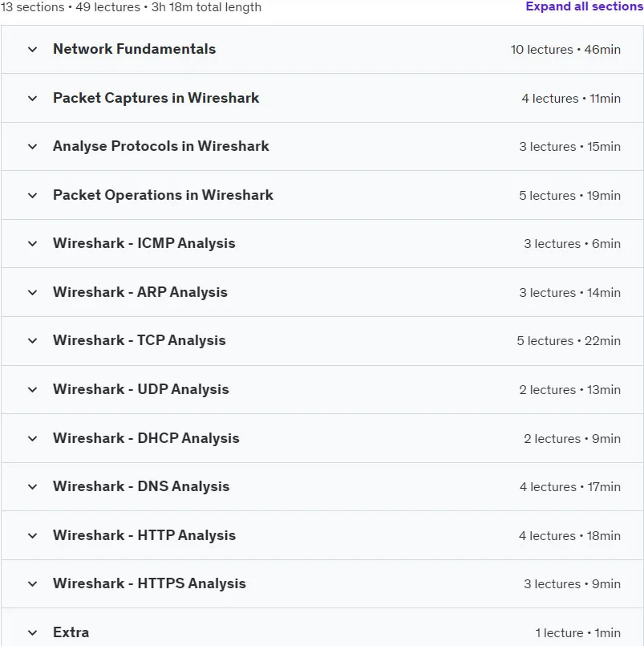Open Wireshark - DHCP Analysis title

146,438
